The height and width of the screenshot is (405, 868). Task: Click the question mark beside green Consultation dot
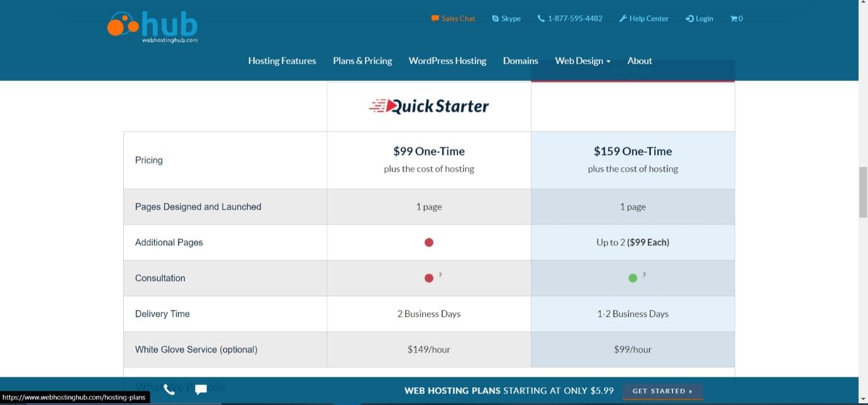point(644,275)
